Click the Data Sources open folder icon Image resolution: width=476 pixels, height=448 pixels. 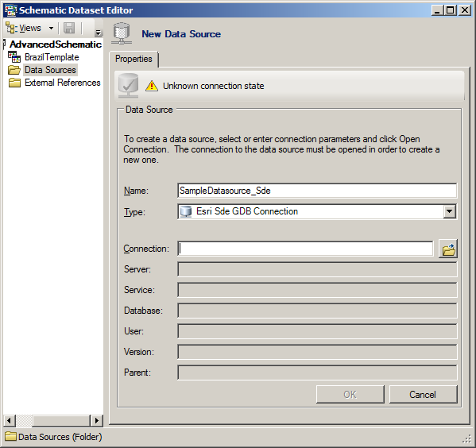pyautogui.click(x=14, y=70)
